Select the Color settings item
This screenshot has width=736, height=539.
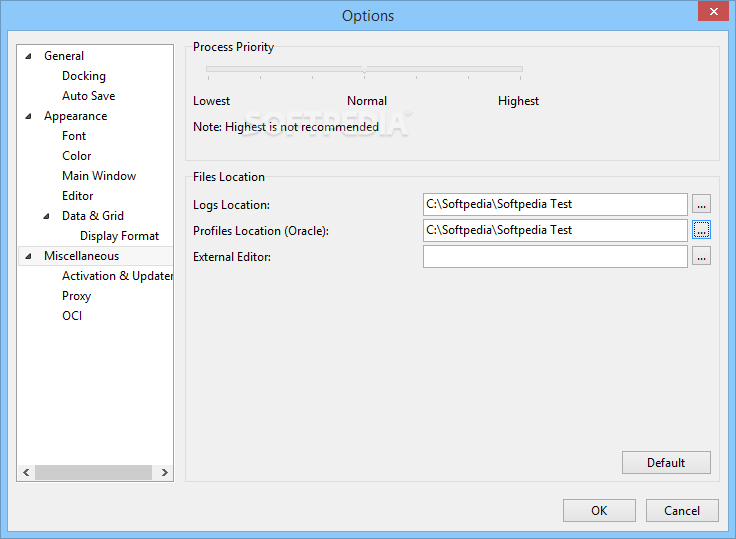[x=77, y=156]
